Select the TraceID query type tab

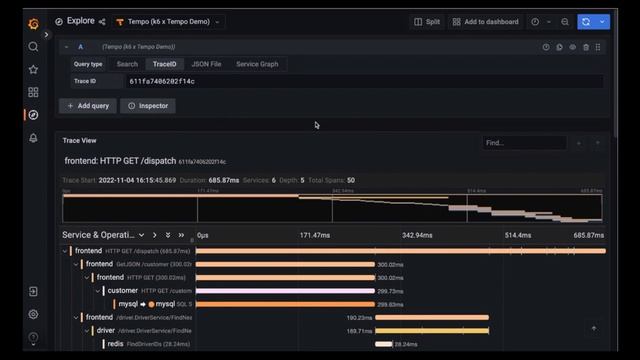click(164, 64)
